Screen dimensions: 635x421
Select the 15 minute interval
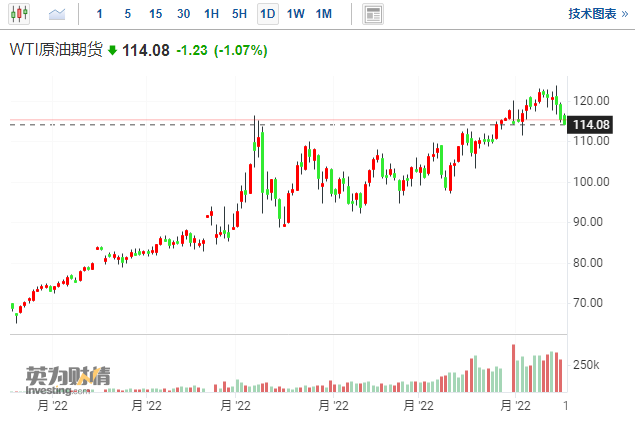pyautogui.click(x=156, y=14)
